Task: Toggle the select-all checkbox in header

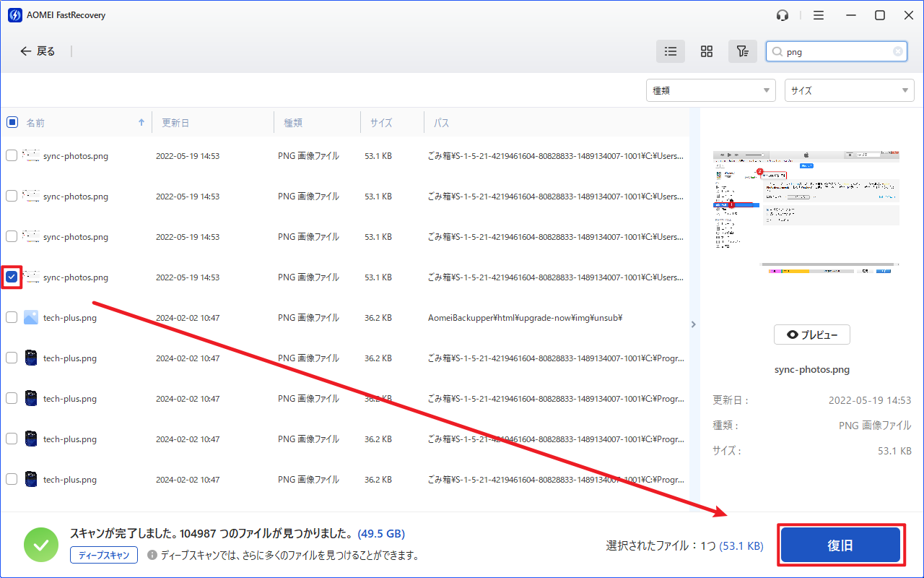Action: 12,122
